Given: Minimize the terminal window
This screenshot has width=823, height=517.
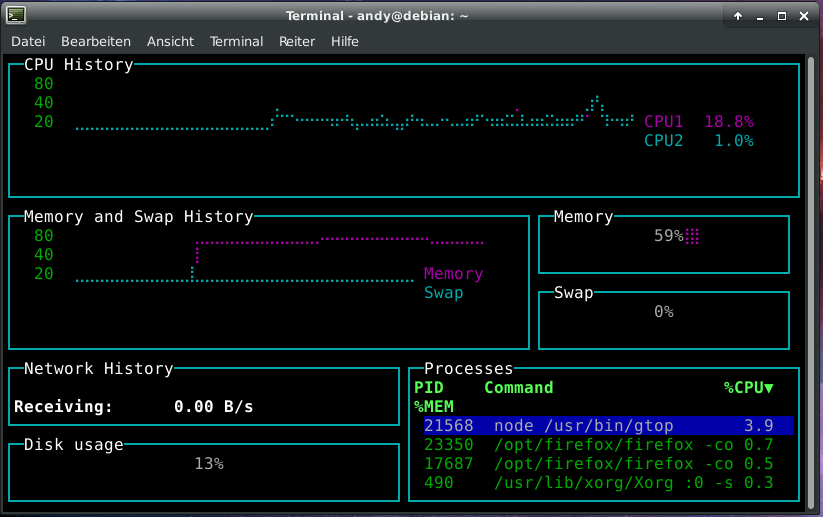Looking at the screenshot, I should click(x=760, y=16).
